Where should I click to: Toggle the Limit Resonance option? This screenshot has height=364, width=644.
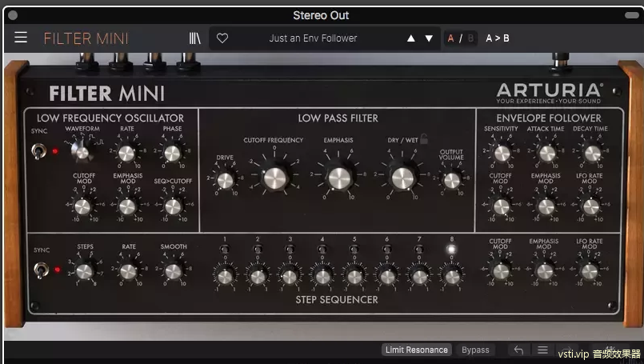[x=416, y=350]
